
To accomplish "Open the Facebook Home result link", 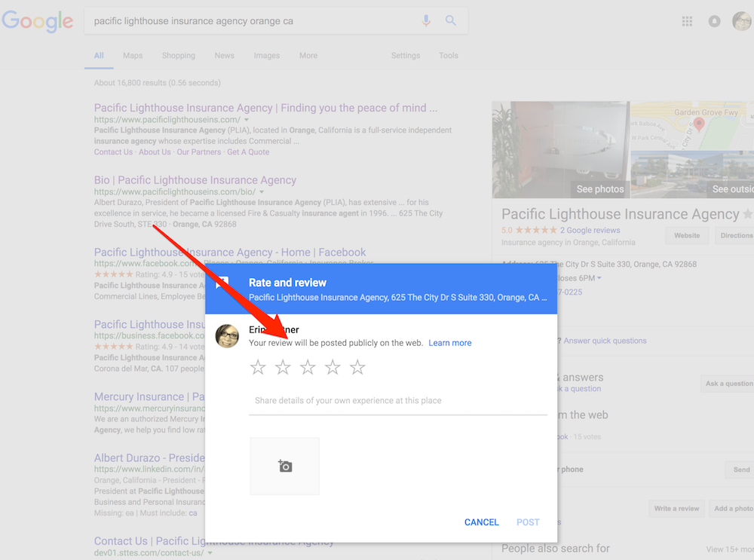I will (x=230, y=252).
